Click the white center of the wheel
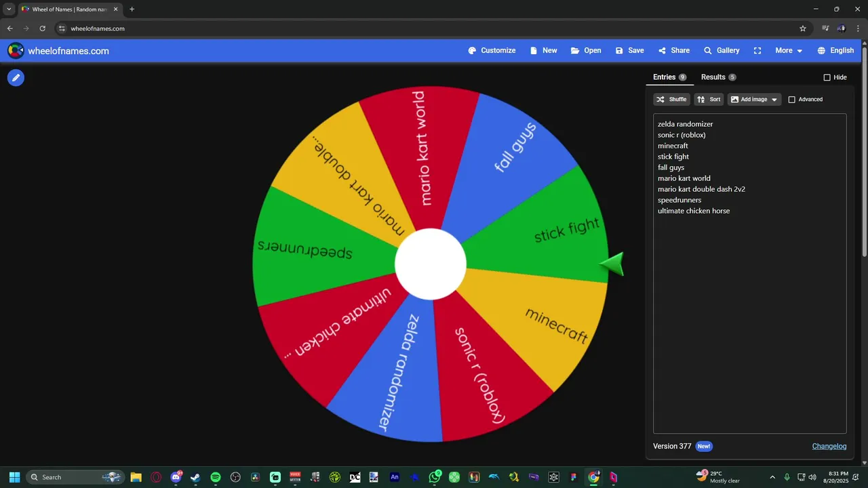The width and height of the screenshot is (868, 488). tap(431, 264)
